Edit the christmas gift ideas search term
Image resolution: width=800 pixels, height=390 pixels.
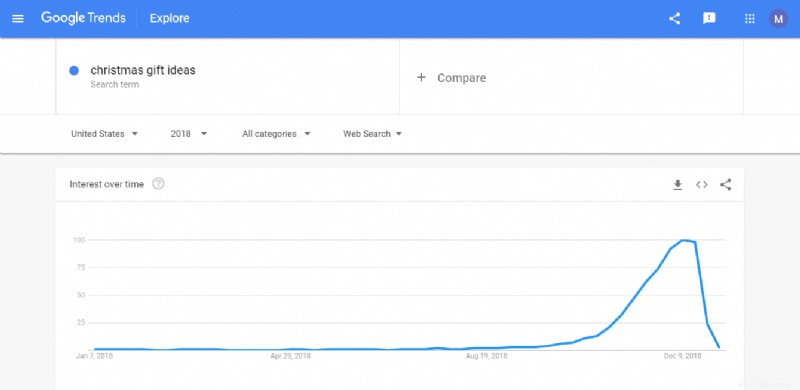tap(143, 70)
